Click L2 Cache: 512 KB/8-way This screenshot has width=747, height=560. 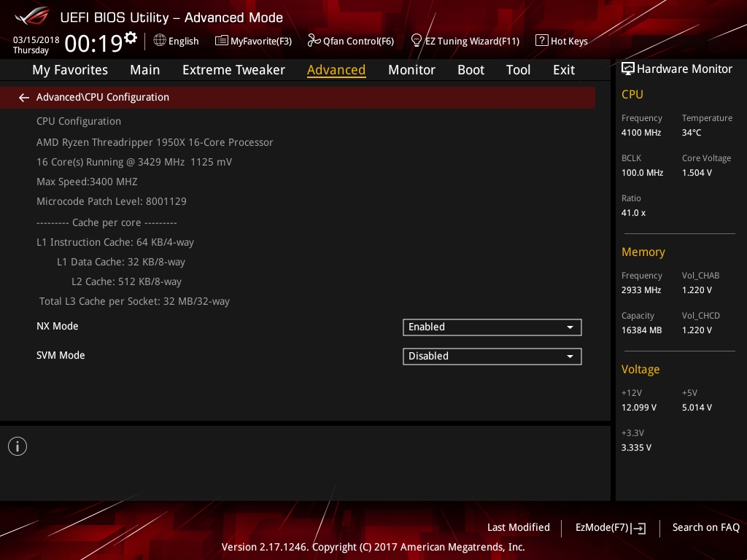(x=126, y=281)
